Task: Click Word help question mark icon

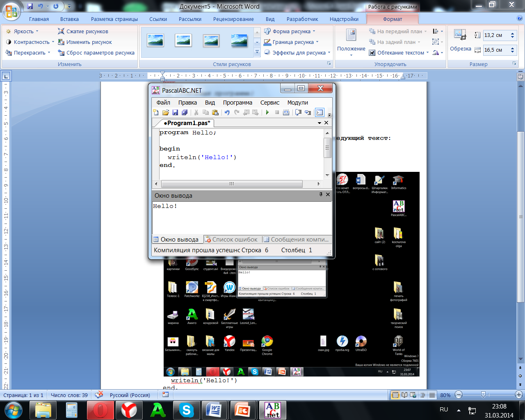Action: coord(519,19)
